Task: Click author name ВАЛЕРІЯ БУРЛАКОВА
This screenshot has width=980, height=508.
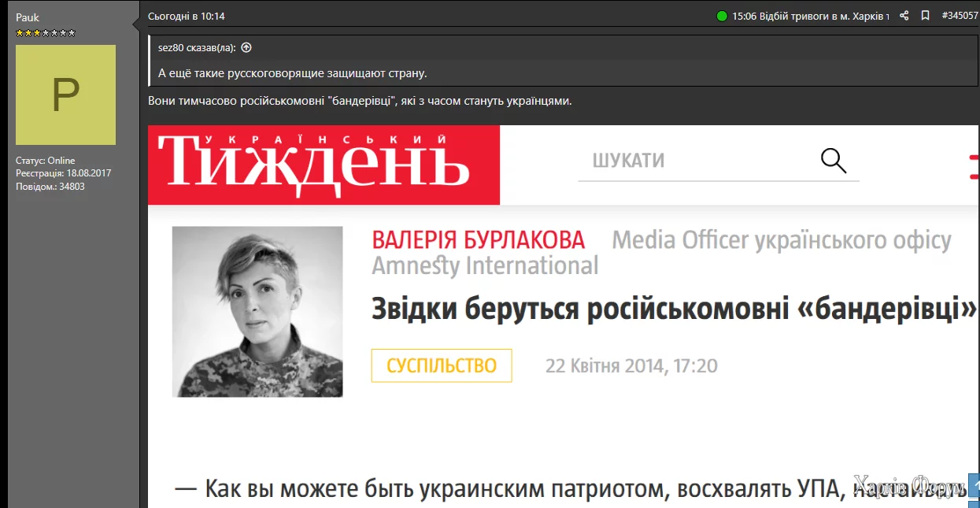Action: tap(479, 240)
